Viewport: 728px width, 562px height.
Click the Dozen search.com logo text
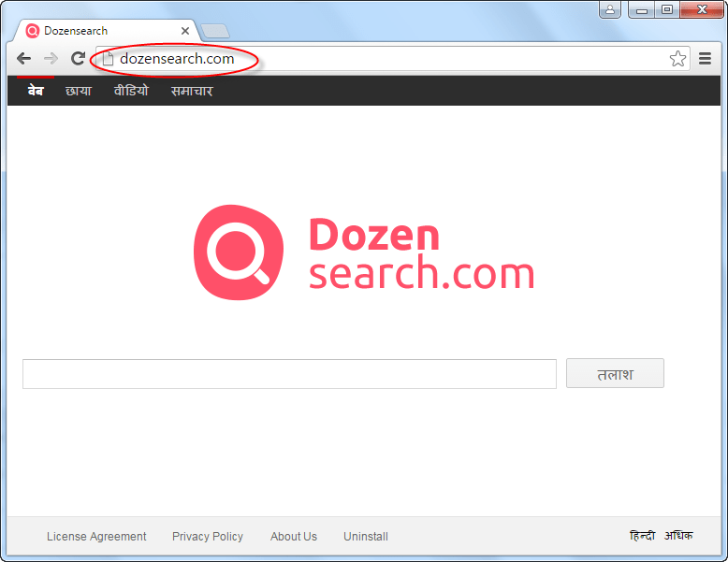pyautogui.click(x=421, y=253)
